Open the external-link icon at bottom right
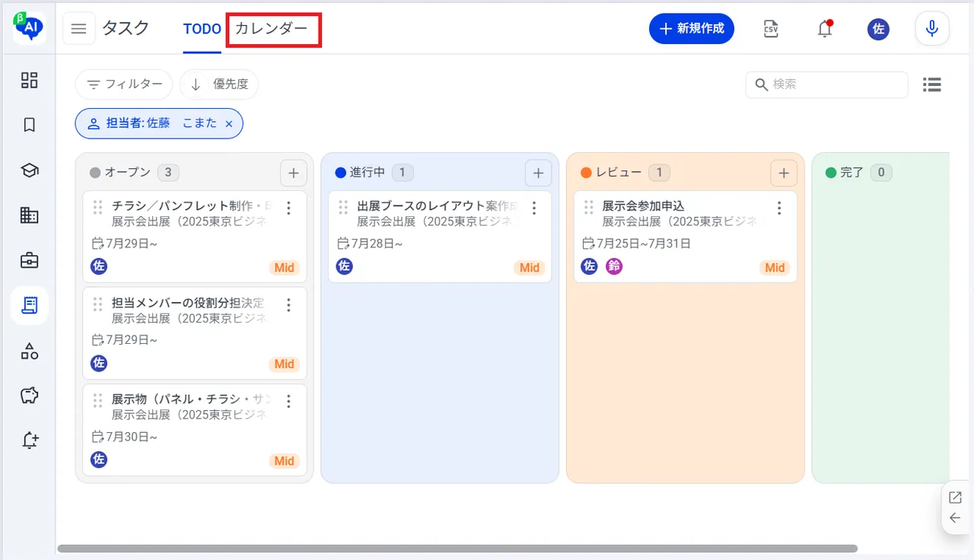 [955, 498]
